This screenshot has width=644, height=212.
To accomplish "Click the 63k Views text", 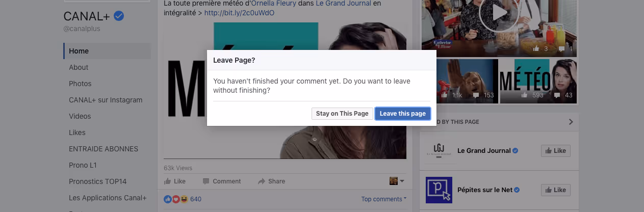I will coord(178,168).
